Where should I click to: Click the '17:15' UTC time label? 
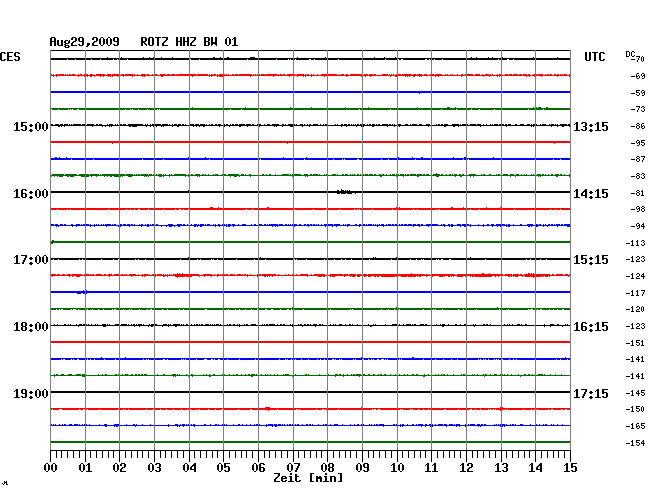591,393
